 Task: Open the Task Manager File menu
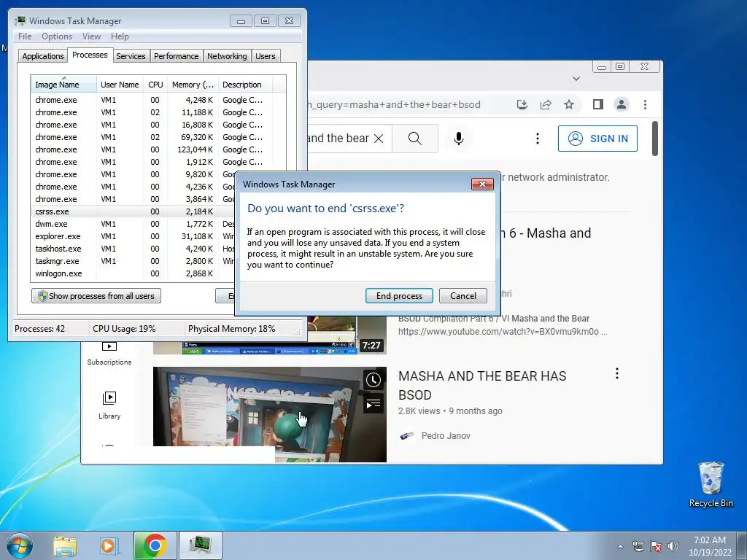click(25, 36)
